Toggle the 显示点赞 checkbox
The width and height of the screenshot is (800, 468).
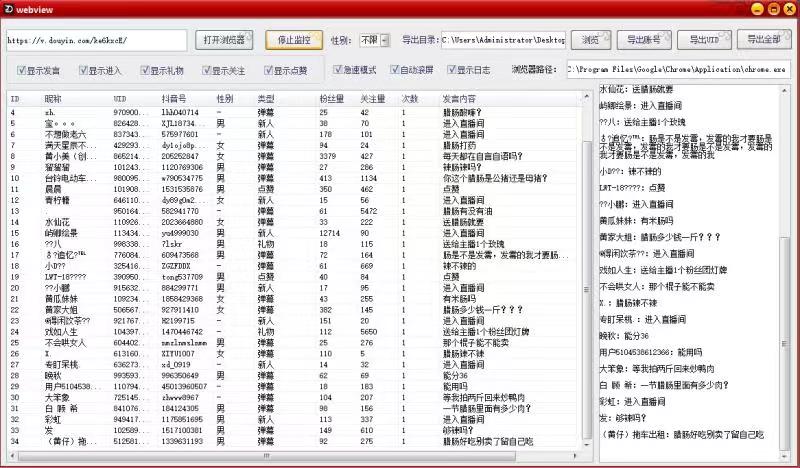(x=270, y=71)
